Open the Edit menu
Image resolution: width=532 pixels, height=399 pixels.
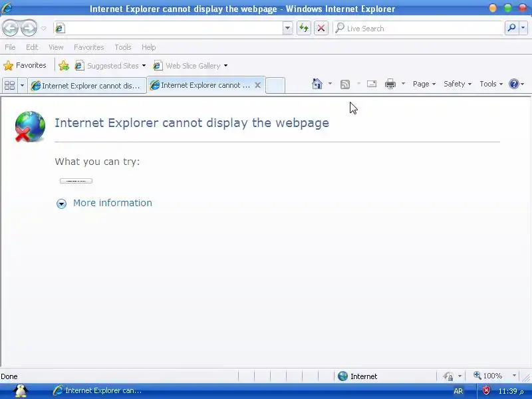32,47
